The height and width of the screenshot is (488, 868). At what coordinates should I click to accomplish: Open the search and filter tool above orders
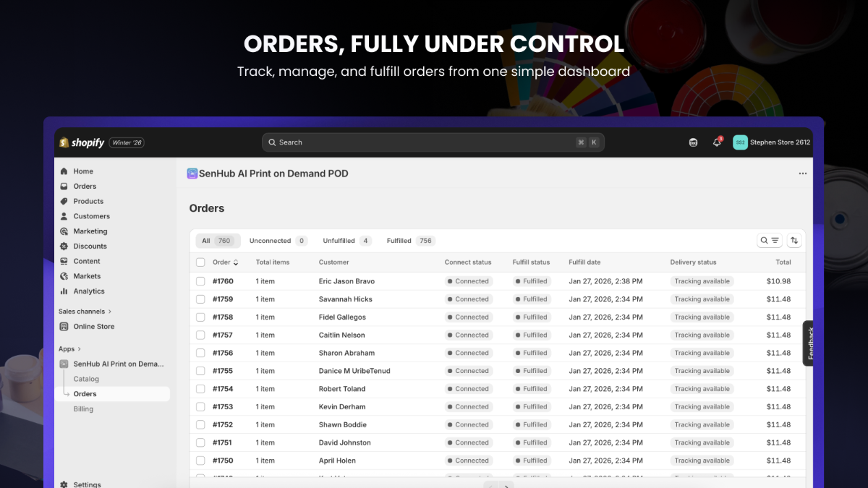click(769, 240)
